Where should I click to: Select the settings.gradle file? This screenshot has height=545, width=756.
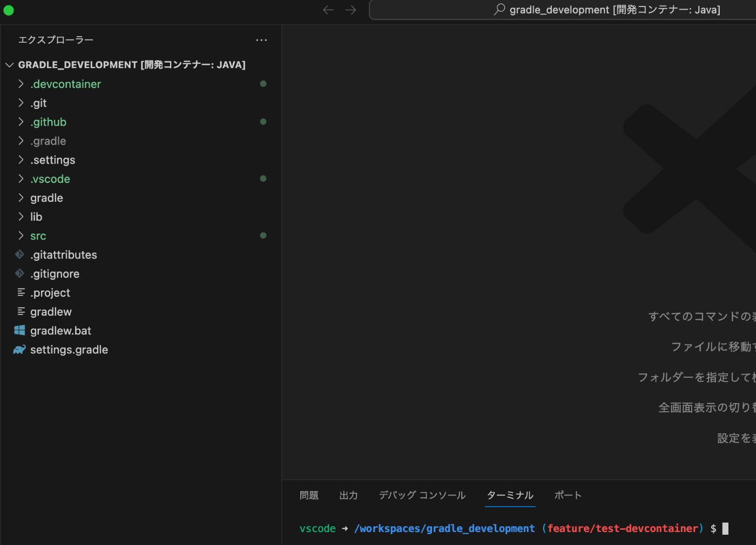[x=69, y=350]
